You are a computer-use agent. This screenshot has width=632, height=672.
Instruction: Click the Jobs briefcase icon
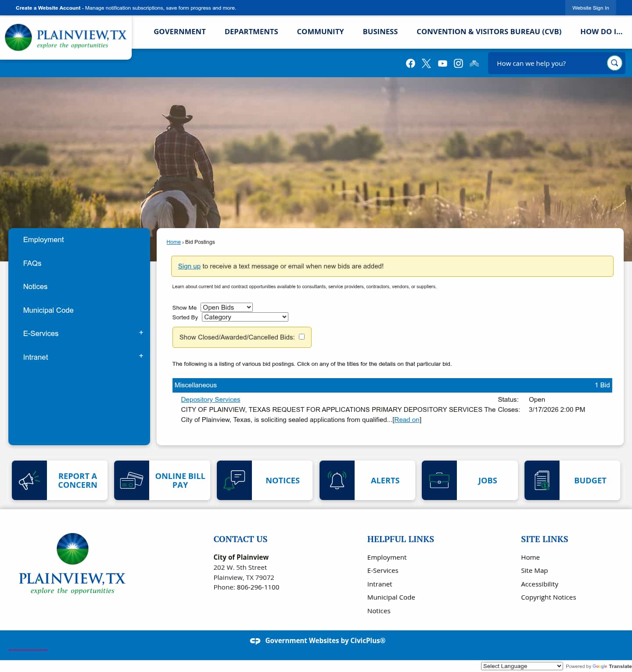click(x=439, y=480)
